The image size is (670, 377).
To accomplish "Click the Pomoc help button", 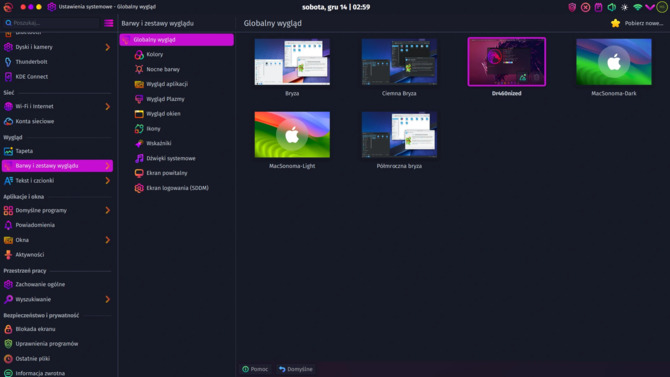I will pyautogui.click(x=256, y=369).
